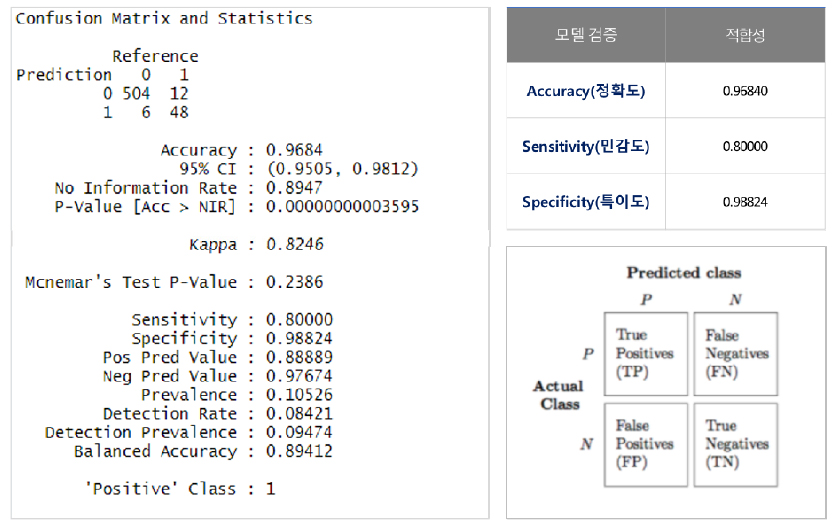Click the Specificity value 0.98824 in R output
This screenshot has width=834, height=526.
[x=299, y=338]
